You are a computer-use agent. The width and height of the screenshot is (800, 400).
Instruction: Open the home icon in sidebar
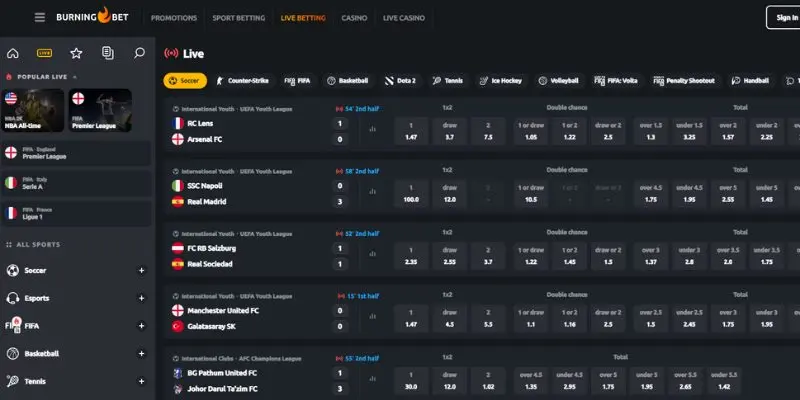pos(13,53)
